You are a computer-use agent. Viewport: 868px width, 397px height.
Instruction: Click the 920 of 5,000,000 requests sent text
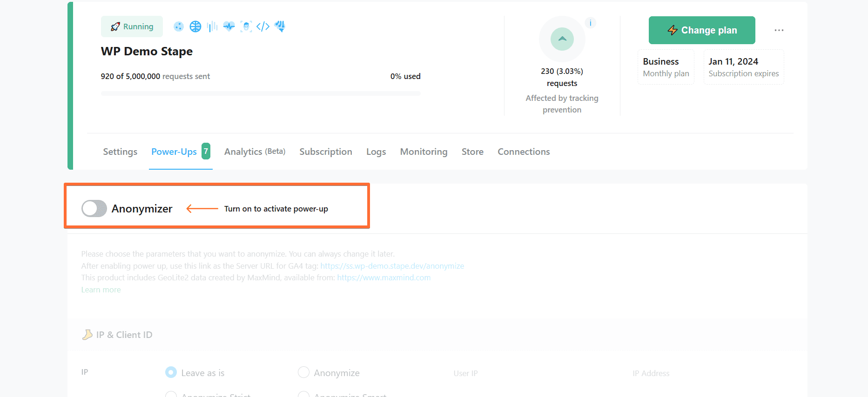pos(155,76)
